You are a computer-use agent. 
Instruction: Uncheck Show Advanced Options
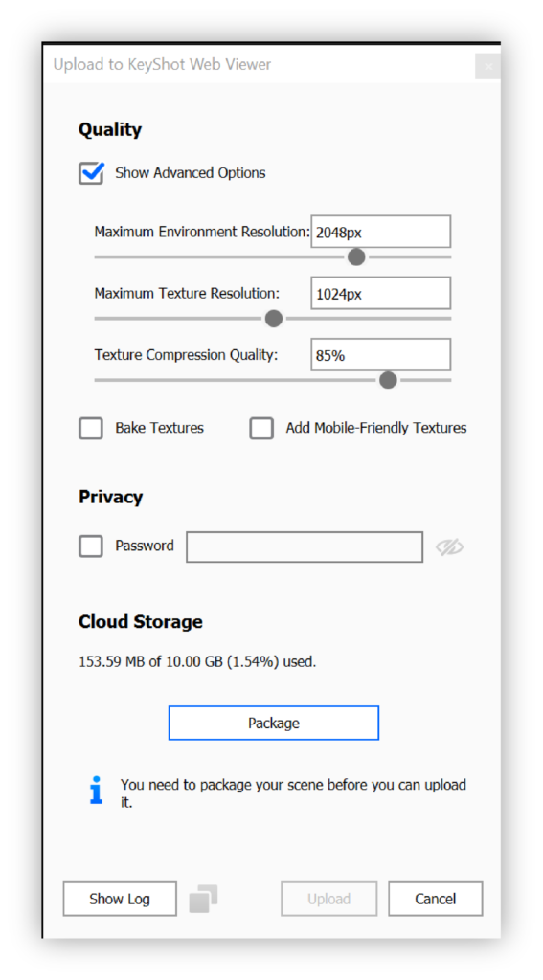pos(91,173)
